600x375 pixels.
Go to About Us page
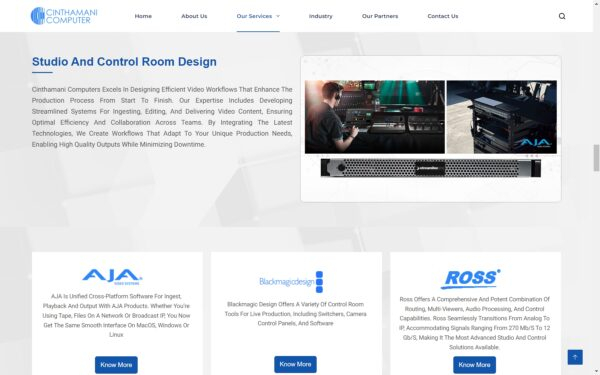194,16
